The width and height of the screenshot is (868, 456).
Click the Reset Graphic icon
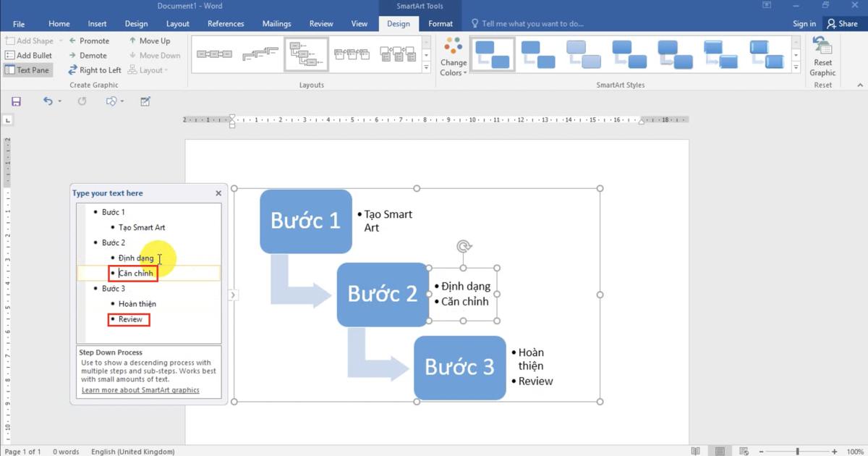click(x=822, y=55)
